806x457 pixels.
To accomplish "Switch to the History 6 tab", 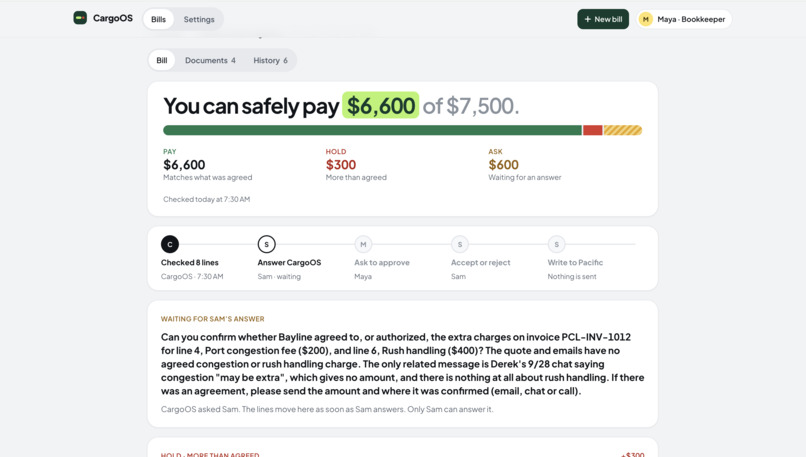I will point(270,60).
